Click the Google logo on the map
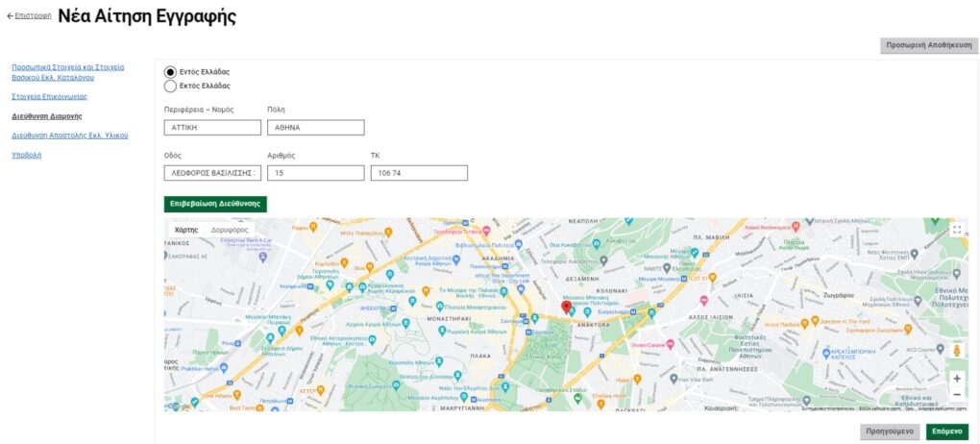 [178, 406]
